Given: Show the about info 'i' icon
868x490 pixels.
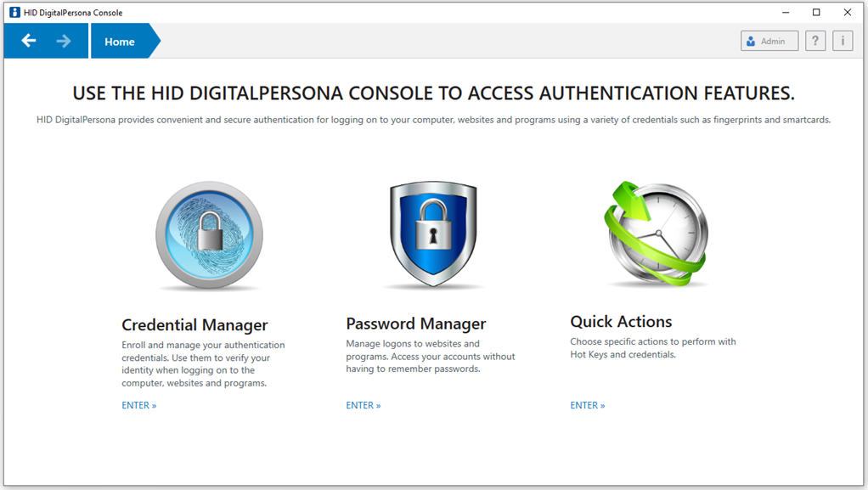Looking at the screenshot, I should 842,41.
